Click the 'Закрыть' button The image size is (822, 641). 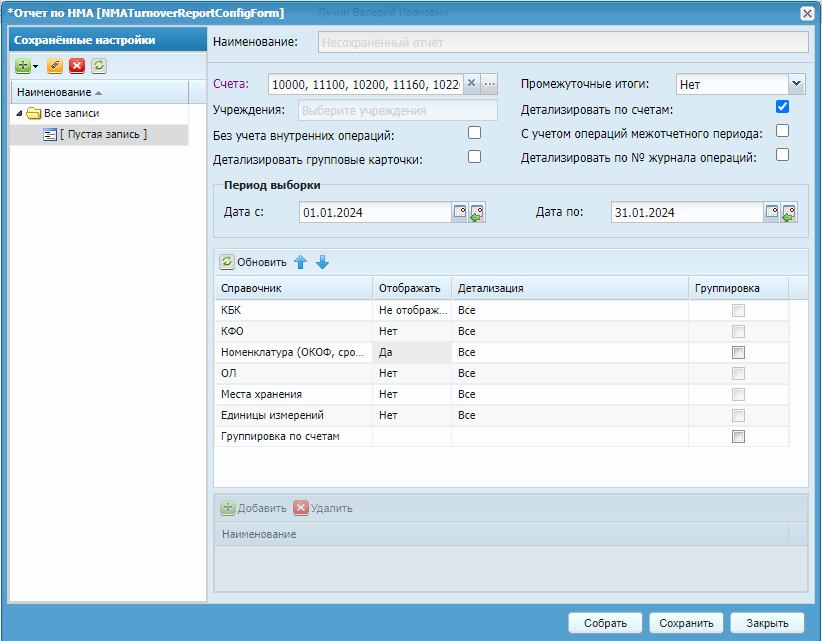[x=767, y=623]
